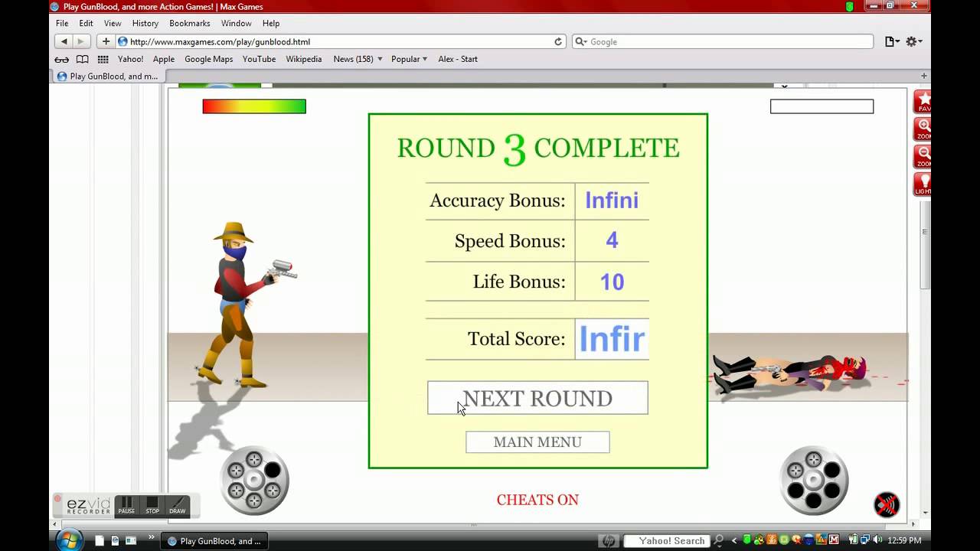Click the Google search field

723,41
